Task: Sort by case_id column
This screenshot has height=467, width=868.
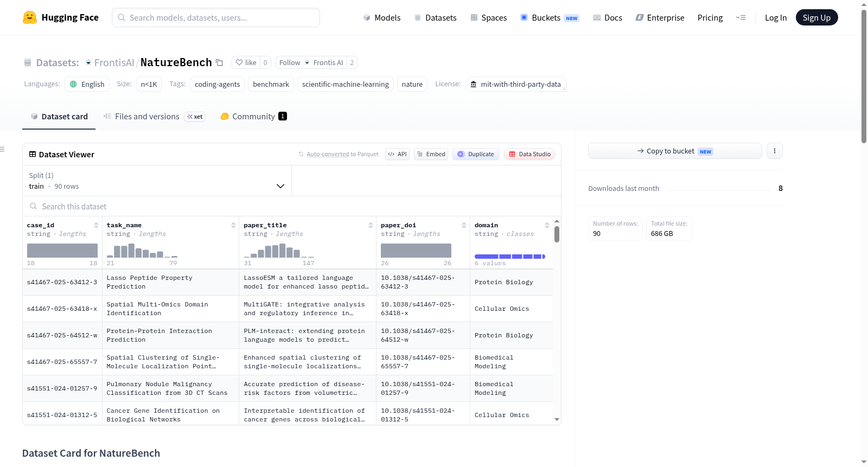Action: pos(96,225)
